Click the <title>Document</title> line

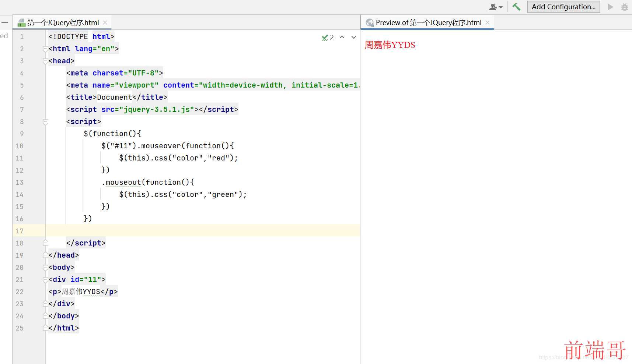pos(117,97)
